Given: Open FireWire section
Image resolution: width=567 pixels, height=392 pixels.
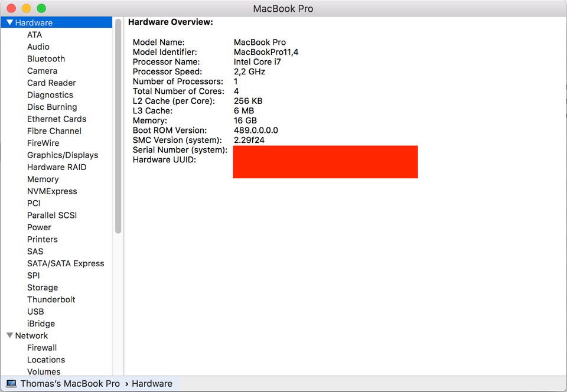Looking at the screenshot, I should tap(43, 143).
